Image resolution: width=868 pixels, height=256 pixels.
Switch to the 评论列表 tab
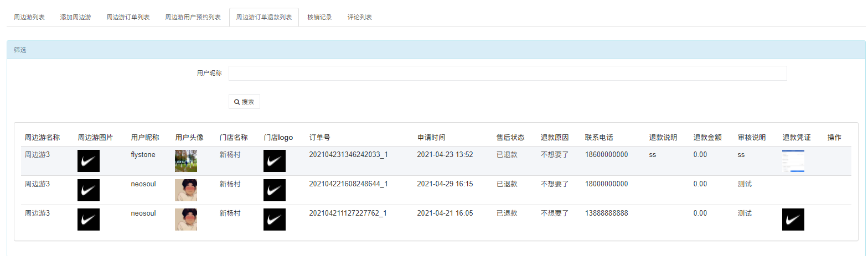click(x=360, y=17)
